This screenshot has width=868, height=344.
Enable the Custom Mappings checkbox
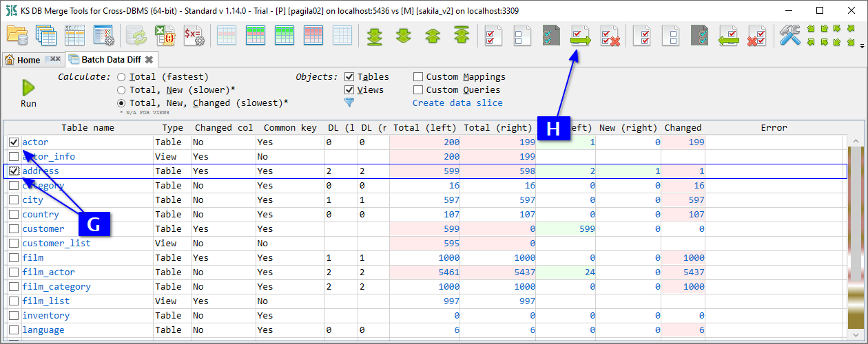click(x=418, y=77)
